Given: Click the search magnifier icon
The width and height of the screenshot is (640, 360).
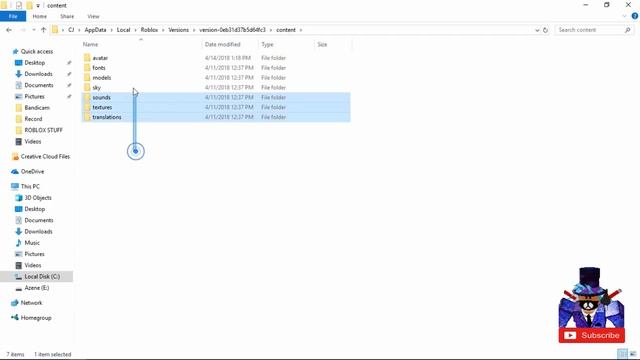Looking at the screenshot, I should pyautogui.click(x=627, y=30).
